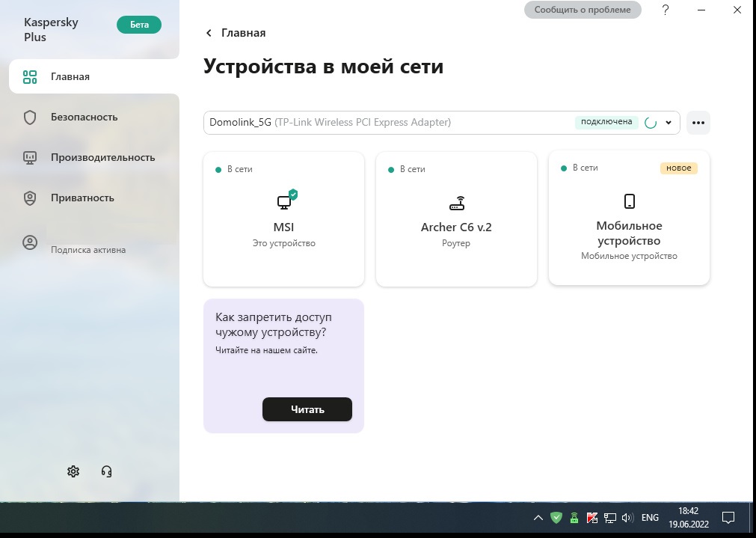The image size is (756, 538).
Task: Click the Бета badge
Action: [139, 25]
